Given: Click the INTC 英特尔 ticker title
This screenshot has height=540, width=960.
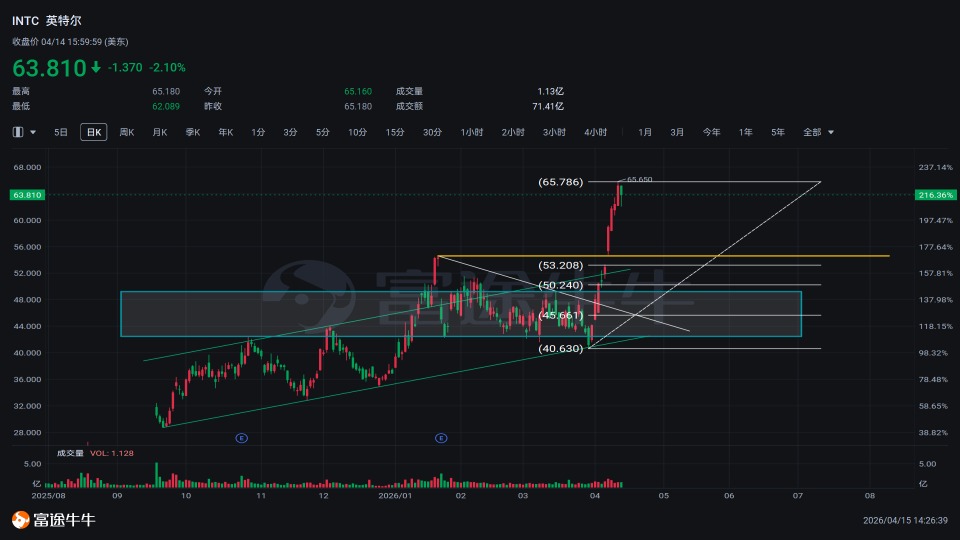Looking at the screenshot, I should coord(47,21).
